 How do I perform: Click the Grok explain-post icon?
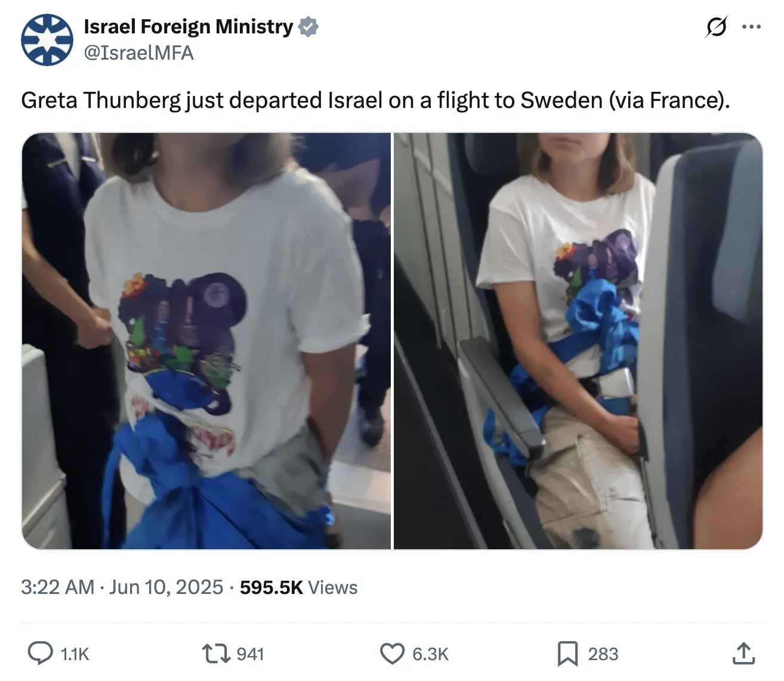pos(716,27)
